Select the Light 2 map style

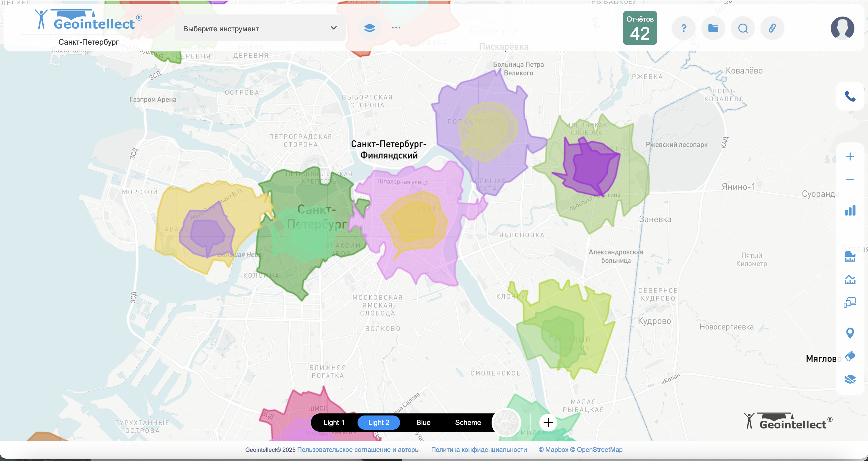(378, 423)
